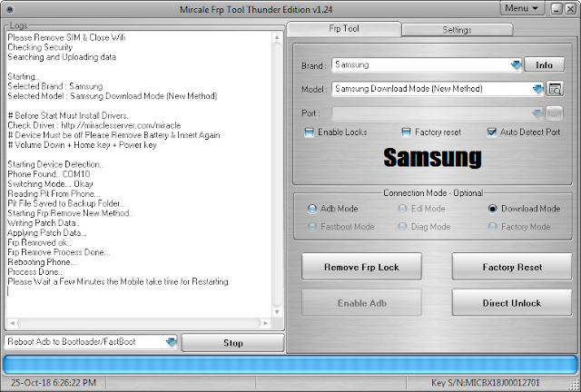Viewport: 581px width, 392px height.
Task: Open the Menu dropdown in title bar
Action: coord(522,8)
